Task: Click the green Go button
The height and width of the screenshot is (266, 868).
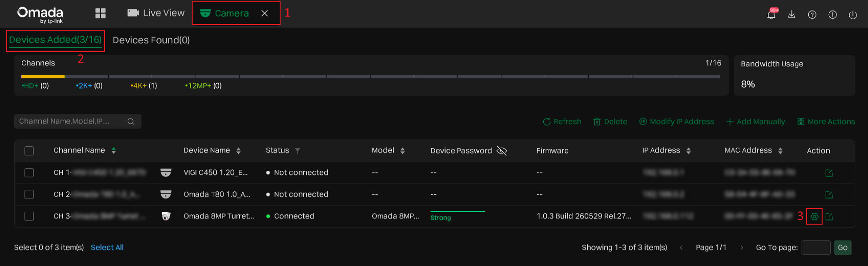Action: point(843,247)
